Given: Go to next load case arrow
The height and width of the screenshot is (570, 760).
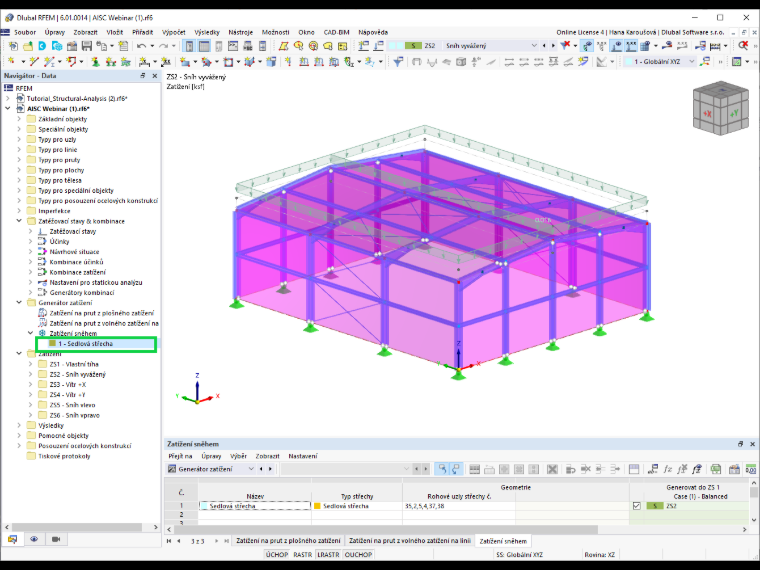Looking at the screenshot, I should 553,46.
